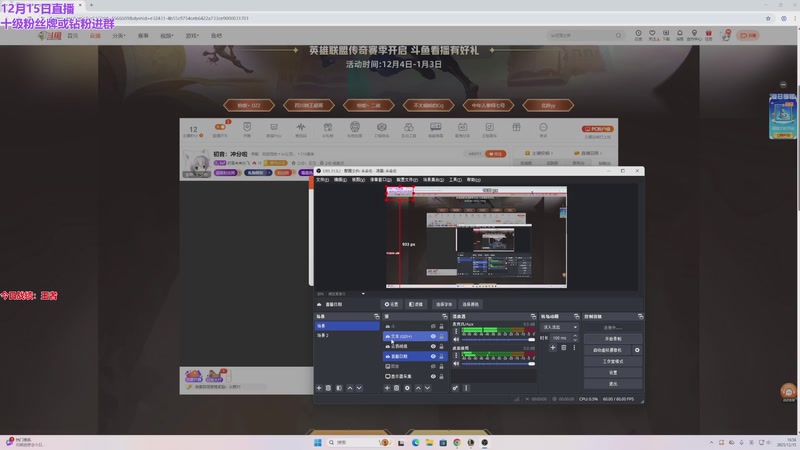Expand the 直播回看 link arrow on stream page
Screen dimensions: 800x450
[x=601, y=153]
